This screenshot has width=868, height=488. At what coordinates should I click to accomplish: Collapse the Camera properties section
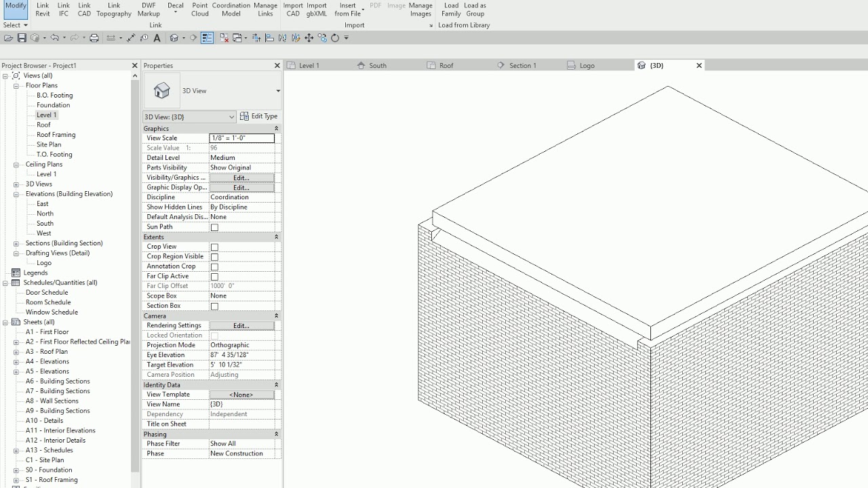pyautogui.click(x=276, y=316)
